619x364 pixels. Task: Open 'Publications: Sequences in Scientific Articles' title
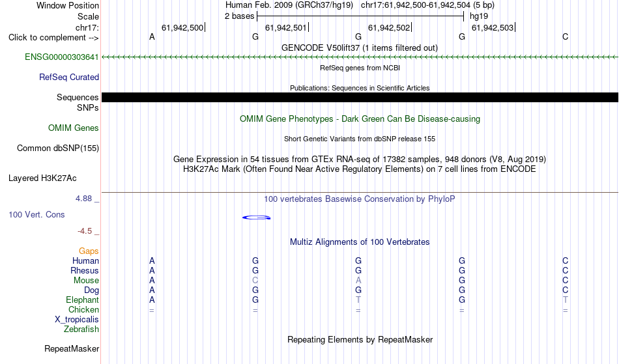[x=360, y=88]
